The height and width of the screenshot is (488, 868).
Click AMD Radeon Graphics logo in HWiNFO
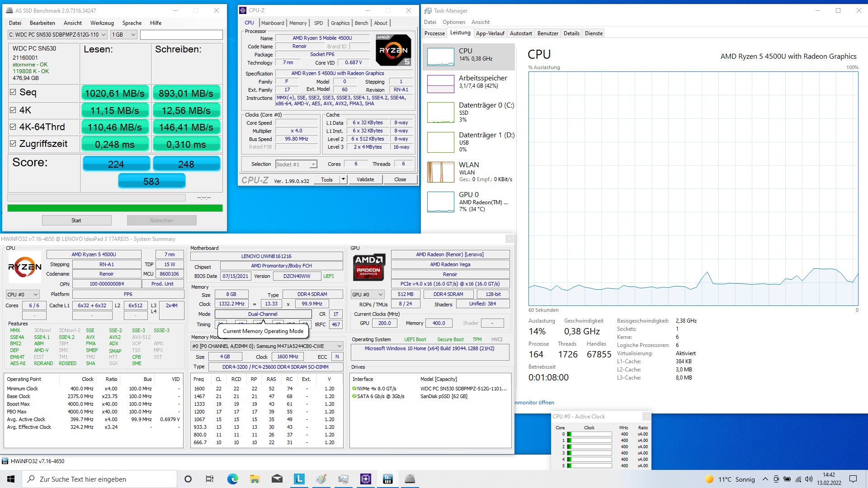pos(369,267)
